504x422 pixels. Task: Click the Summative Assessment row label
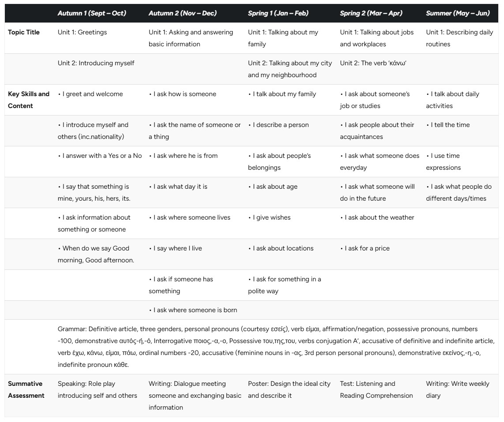tap(26, 389)
